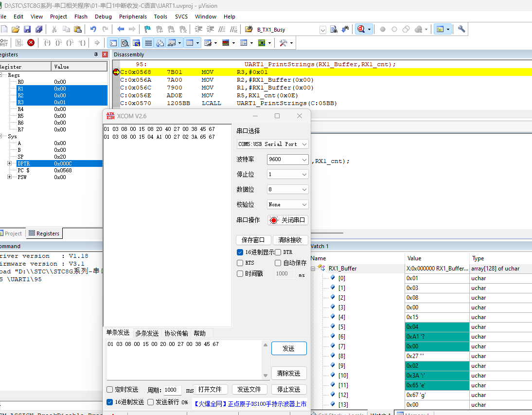Open the Debug menu
Viewport: 532px width, 415px height.
click(103, 17)
